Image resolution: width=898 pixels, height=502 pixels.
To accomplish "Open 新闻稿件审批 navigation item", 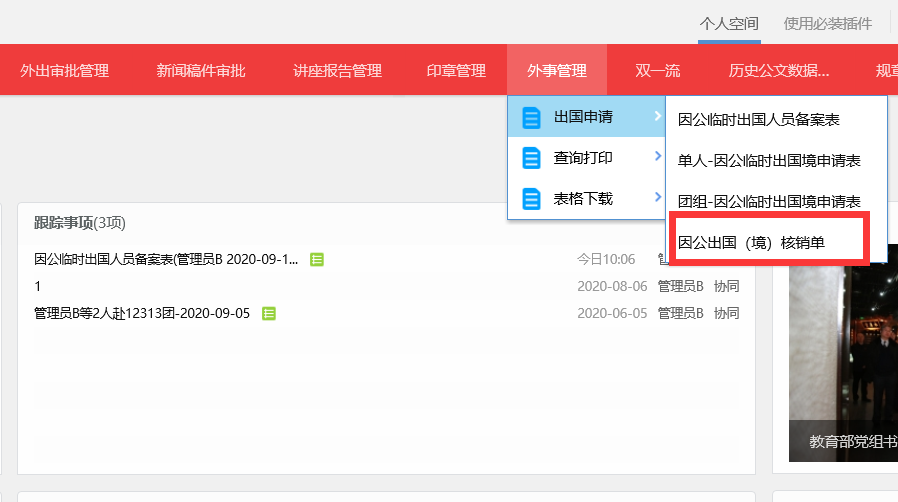I will [x=201, y=70].
